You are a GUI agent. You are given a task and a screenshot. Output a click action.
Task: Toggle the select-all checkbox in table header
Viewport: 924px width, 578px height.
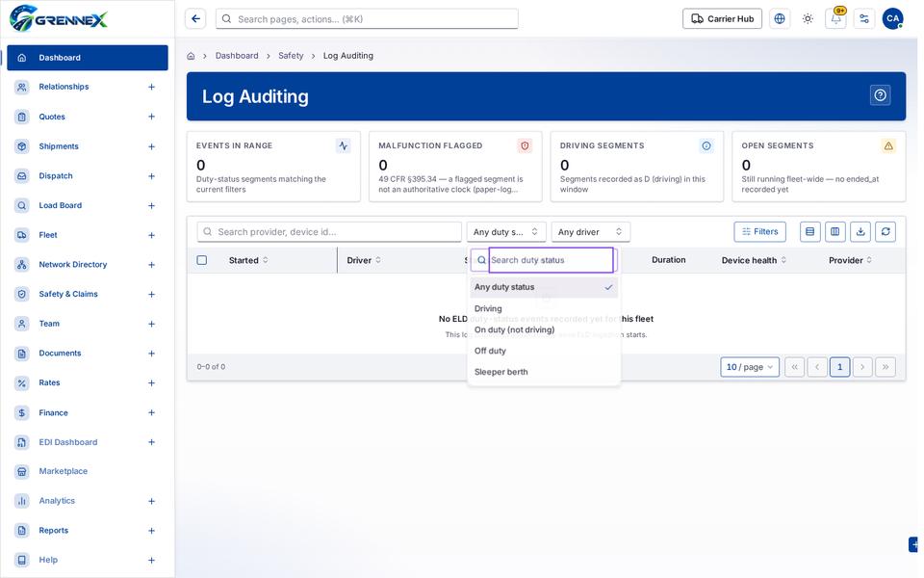201,260
